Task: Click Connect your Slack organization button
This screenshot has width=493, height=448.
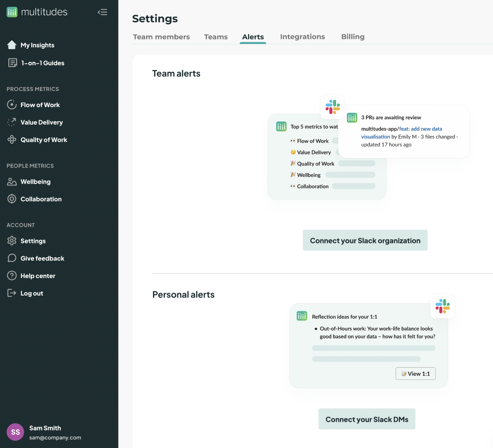Action: 365,241
